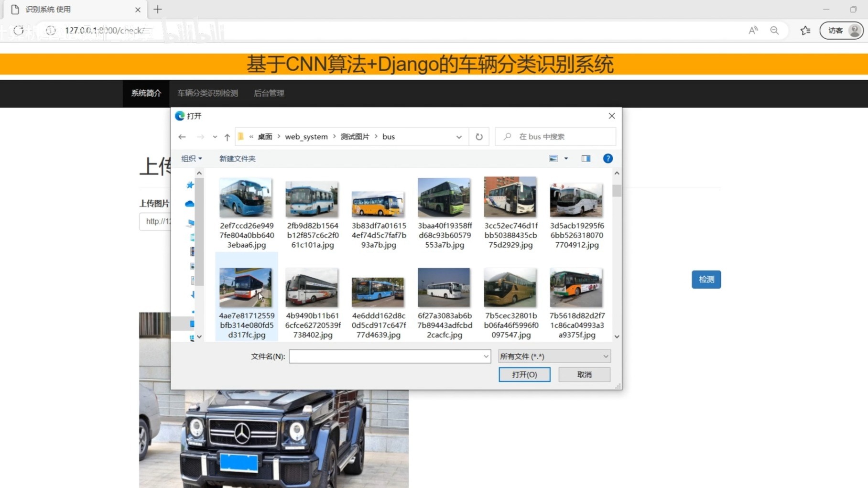
Task: Go up one folder level
Action: click(x=227, y=137)
